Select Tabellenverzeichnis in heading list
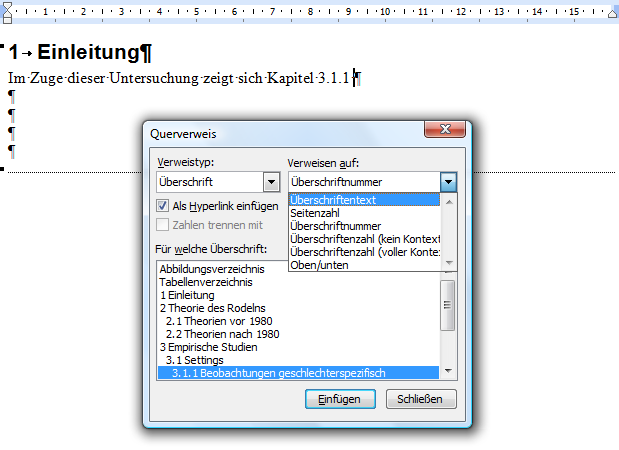619x450 pixels. (x=206, y=282)
